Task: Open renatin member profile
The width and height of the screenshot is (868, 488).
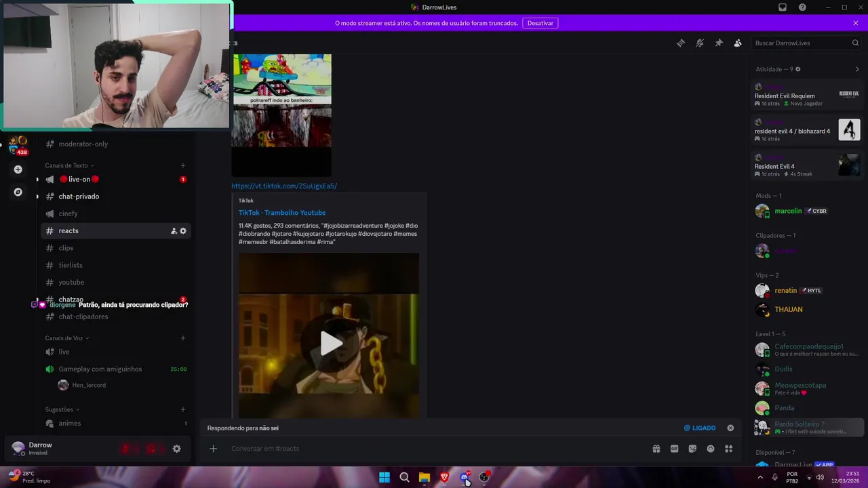Action: point(807,291)
